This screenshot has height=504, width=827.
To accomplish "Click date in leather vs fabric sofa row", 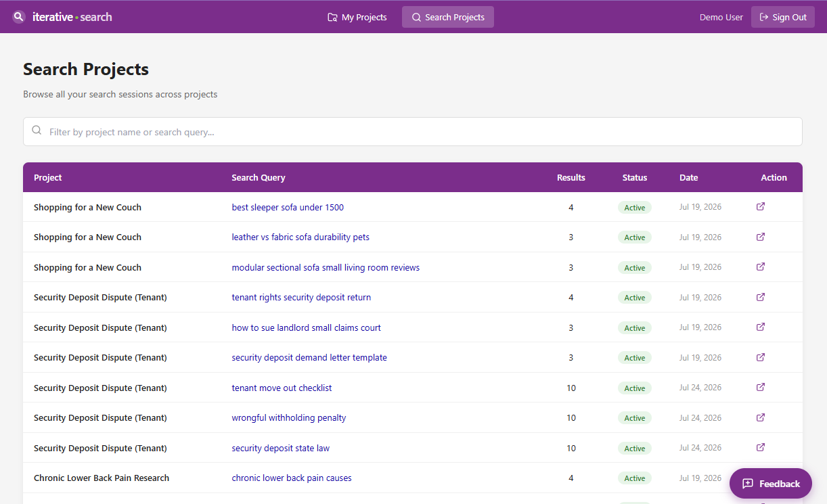I will (x=700, y=237).
